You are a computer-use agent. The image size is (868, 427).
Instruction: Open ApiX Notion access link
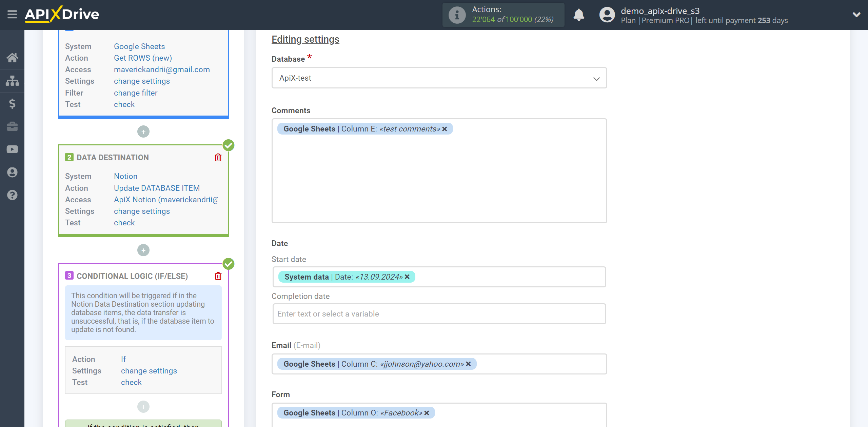pyautogui.click(x=166, y=200)
